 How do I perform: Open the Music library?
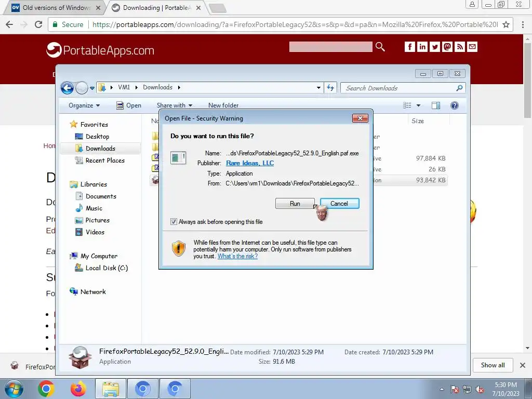pos(94,208)
